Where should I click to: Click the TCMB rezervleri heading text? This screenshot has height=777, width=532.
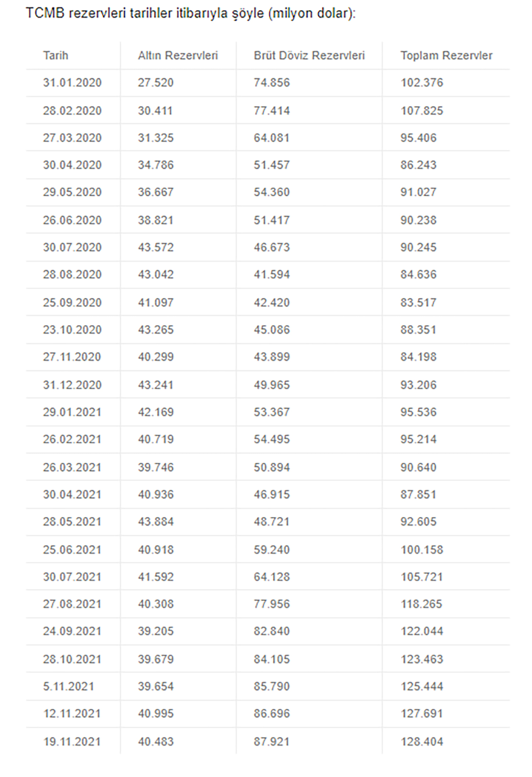190,13
